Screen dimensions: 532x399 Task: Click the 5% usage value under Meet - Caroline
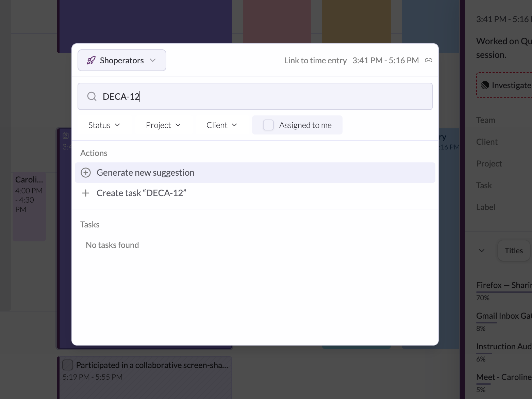pos(481,390)
